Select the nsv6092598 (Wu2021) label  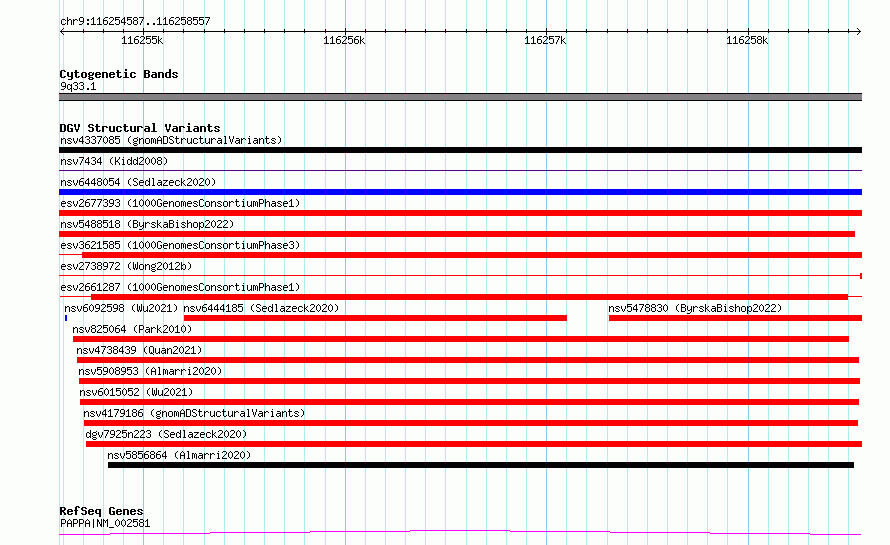tap(121, 308)
